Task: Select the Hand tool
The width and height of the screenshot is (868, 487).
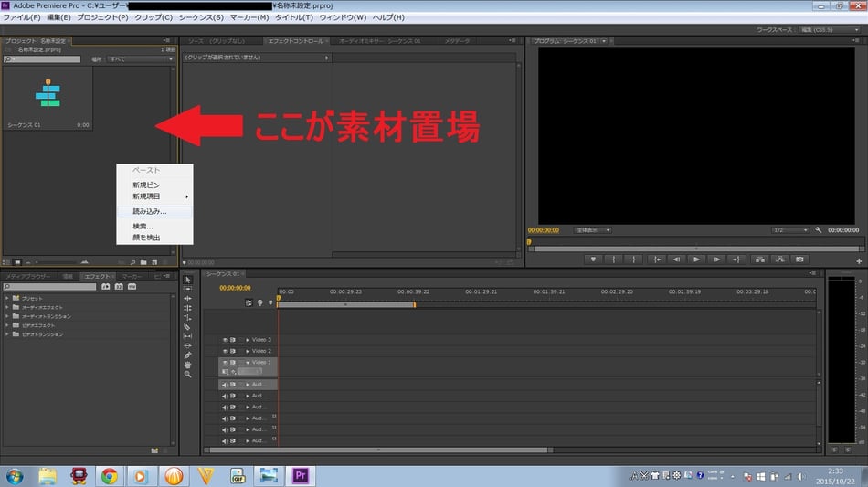Action: point(187,365)
